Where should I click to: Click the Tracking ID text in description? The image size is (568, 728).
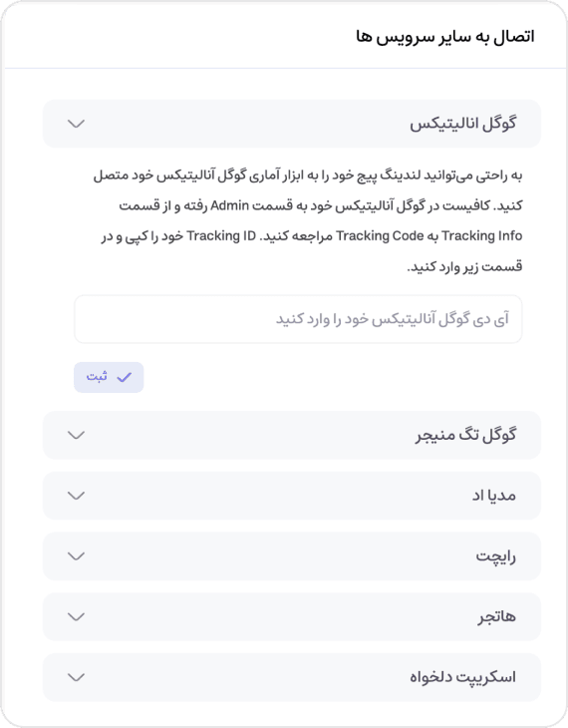[221, 236]
